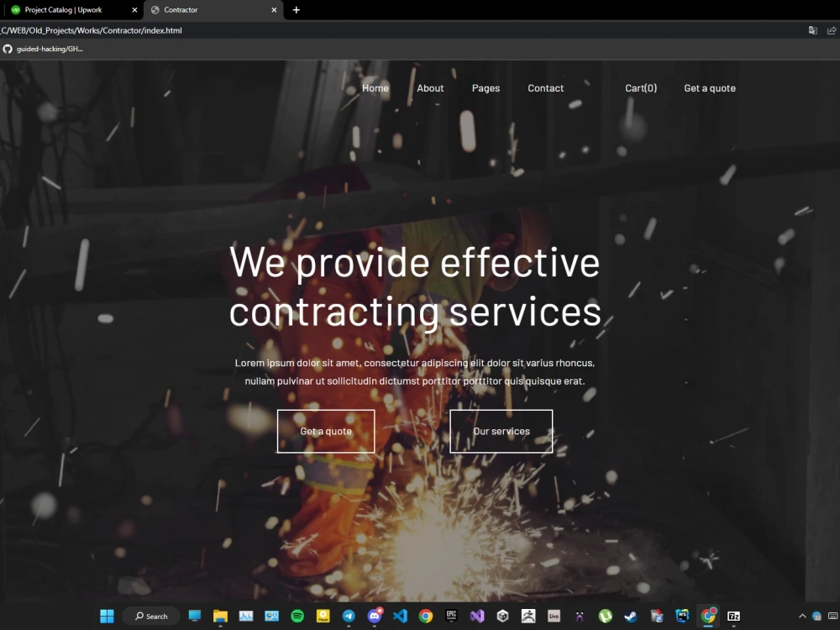Open Google Chrome taskbar icon next to VS Code
The image size is (840, 630).
[x=426, y=616]
